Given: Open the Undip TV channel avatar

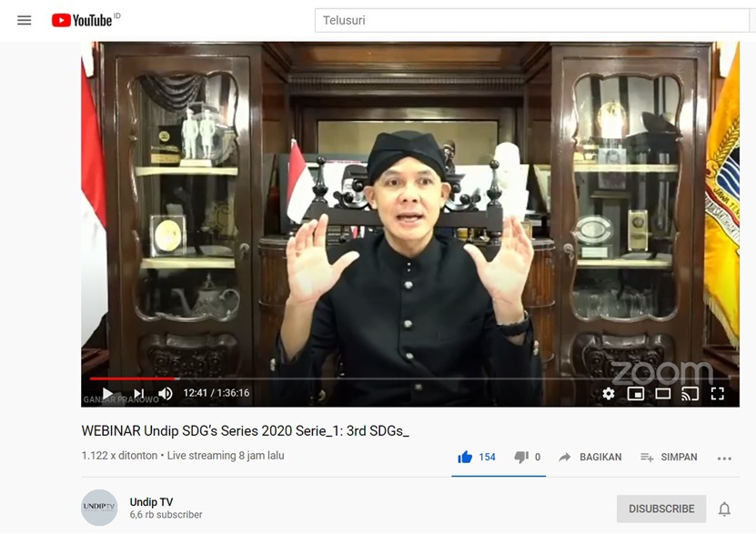Looking at the screenshot, I should [99, 507].
